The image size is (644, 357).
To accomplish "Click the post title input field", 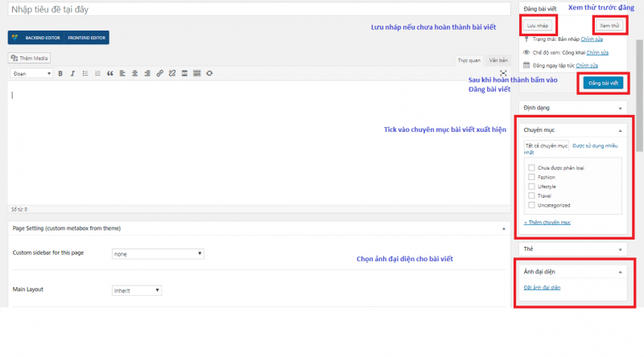I will (258, 9).
